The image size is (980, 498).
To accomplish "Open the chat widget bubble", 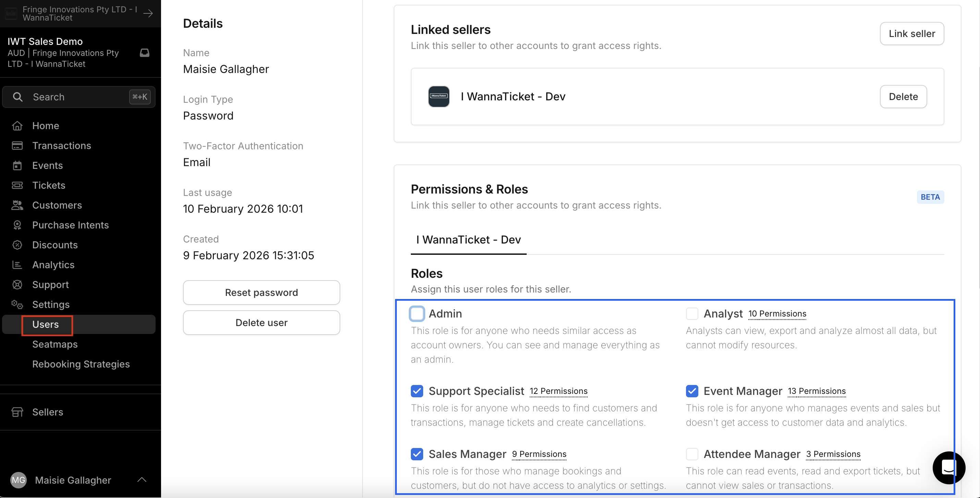I will tap(948, 468).
